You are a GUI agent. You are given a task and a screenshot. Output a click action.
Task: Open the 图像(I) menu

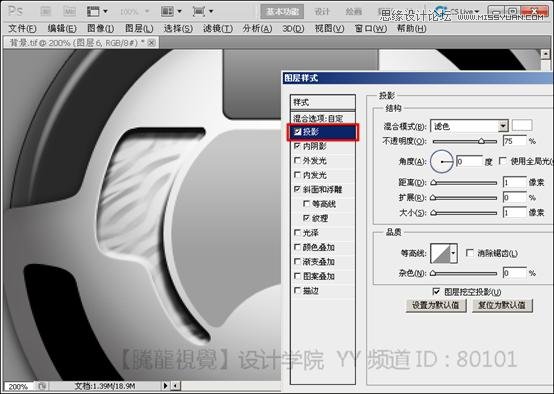pos(101,29)
